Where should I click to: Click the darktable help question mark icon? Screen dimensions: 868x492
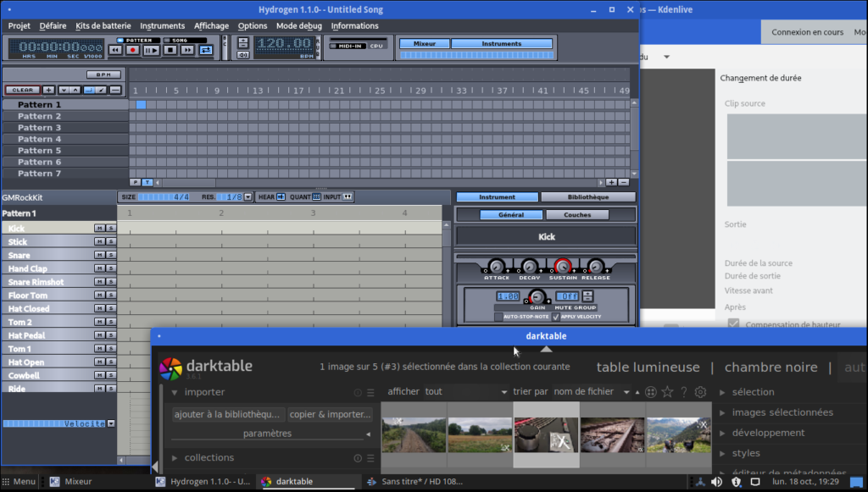683,392
